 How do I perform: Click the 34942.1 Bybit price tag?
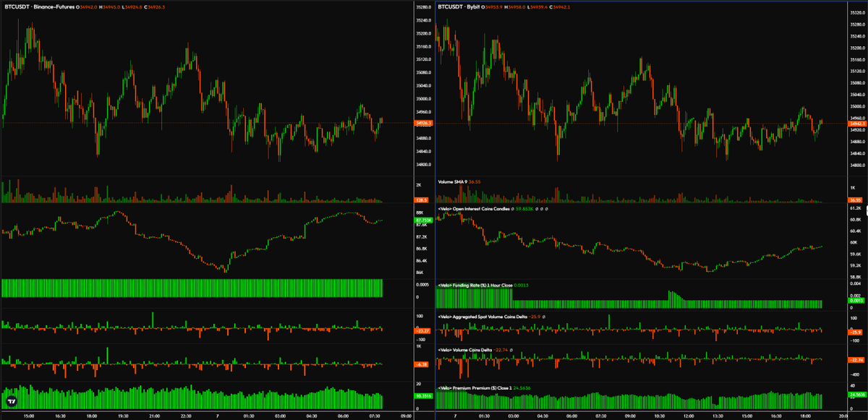[x=857, y=124]
